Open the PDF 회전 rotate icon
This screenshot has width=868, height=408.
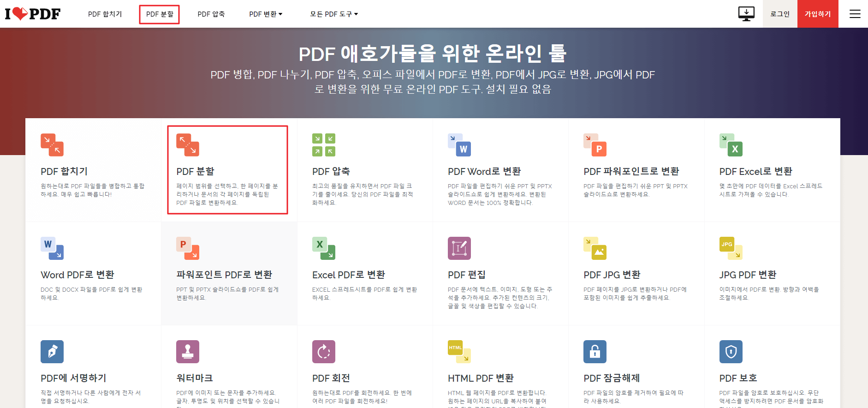(x=324, y=352)
